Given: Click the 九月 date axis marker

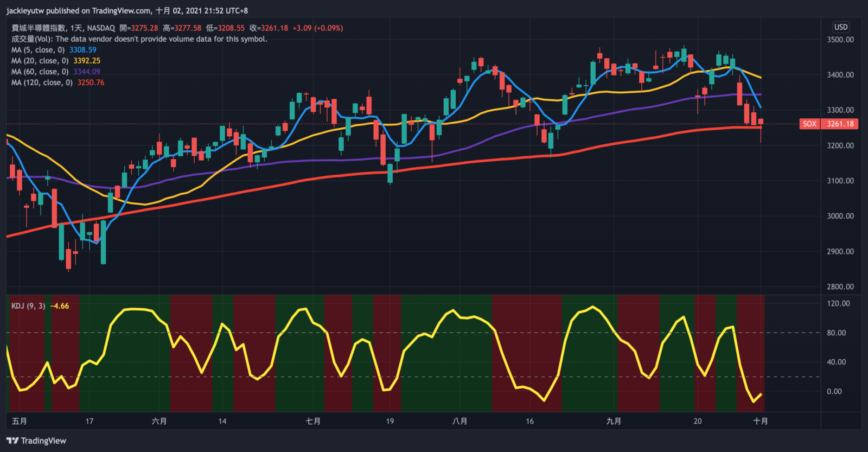Looking at the screenshot, I should pos(614,421).
